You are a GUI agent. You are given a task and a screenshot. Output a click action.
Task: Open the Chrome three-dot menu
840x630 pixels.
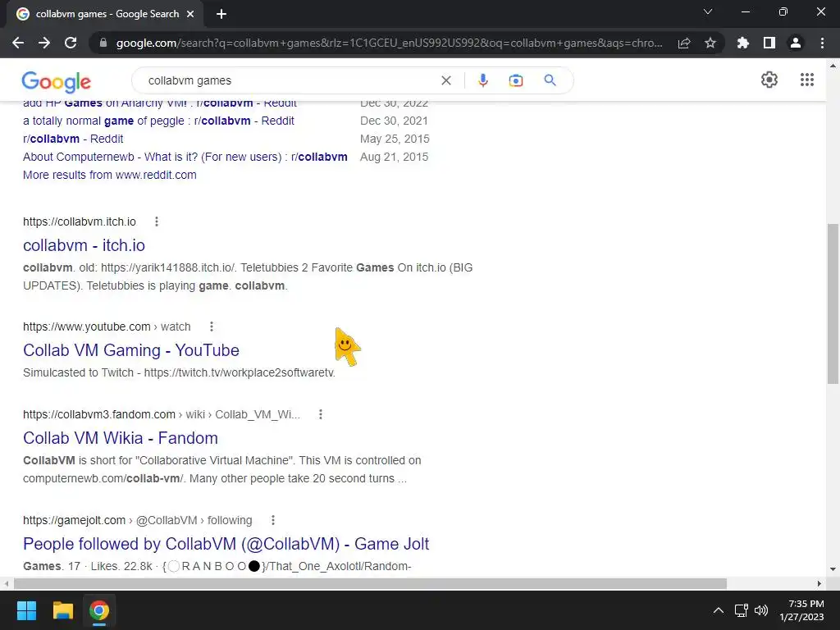pyautogui.click(x=822, y=43)
